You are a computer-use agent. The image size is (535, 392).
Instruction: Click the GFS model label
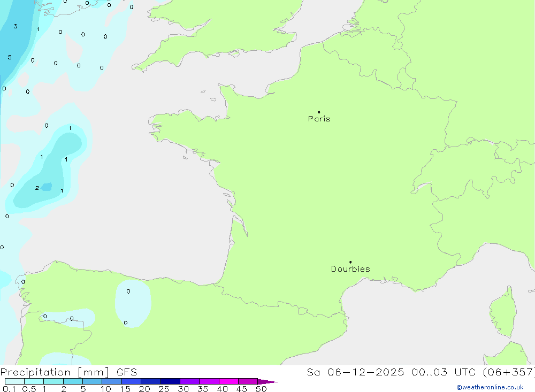pyautogui.click(x=127, y=372)
